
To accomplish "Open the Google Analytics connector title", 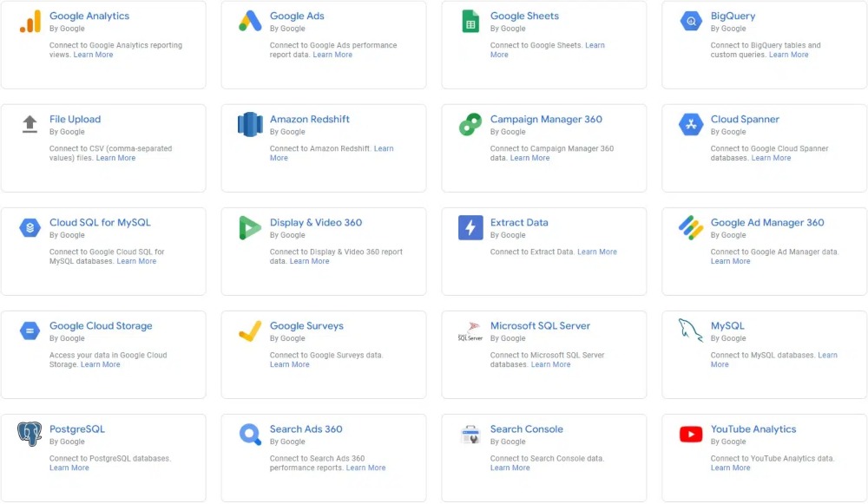I will (x=89, y=16).
